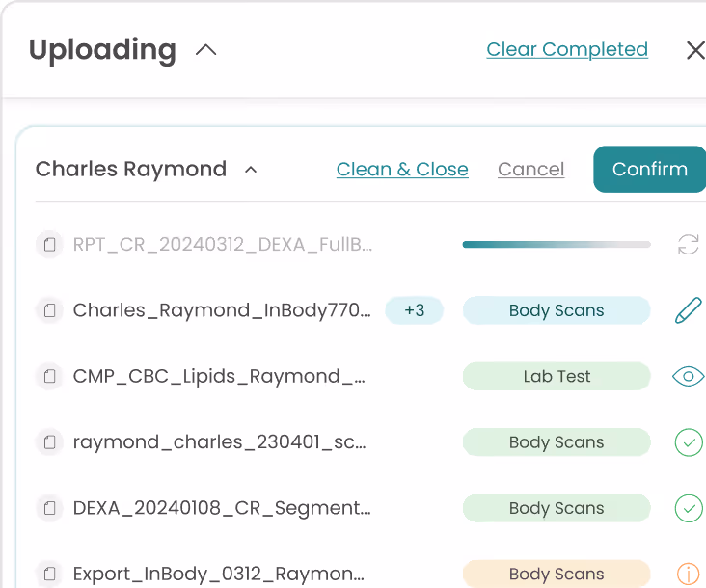Click file icon next to DEXA_20240108_CR_Segment
This screenshot has width=706, height=588.
[x=49, y=508]
